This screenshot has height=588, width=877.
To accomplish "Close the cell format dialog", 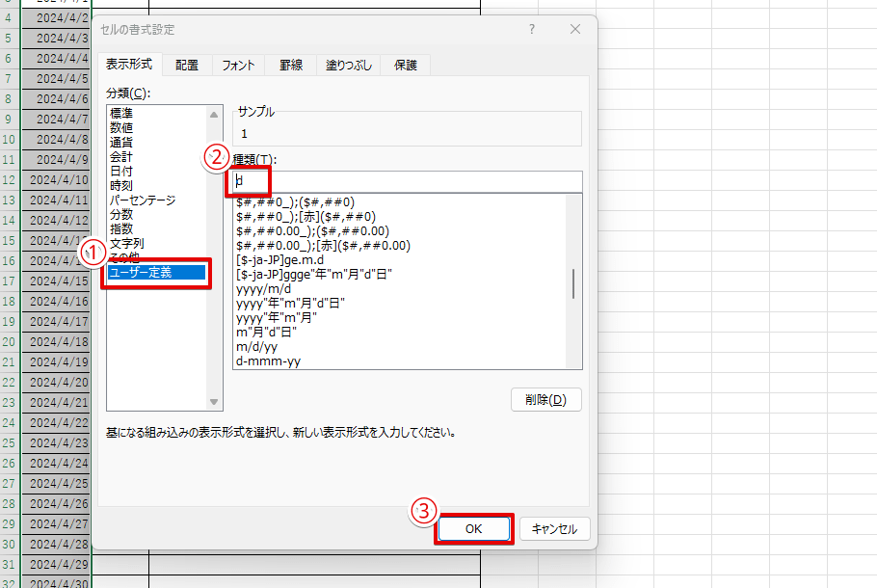I will point(575,30).
